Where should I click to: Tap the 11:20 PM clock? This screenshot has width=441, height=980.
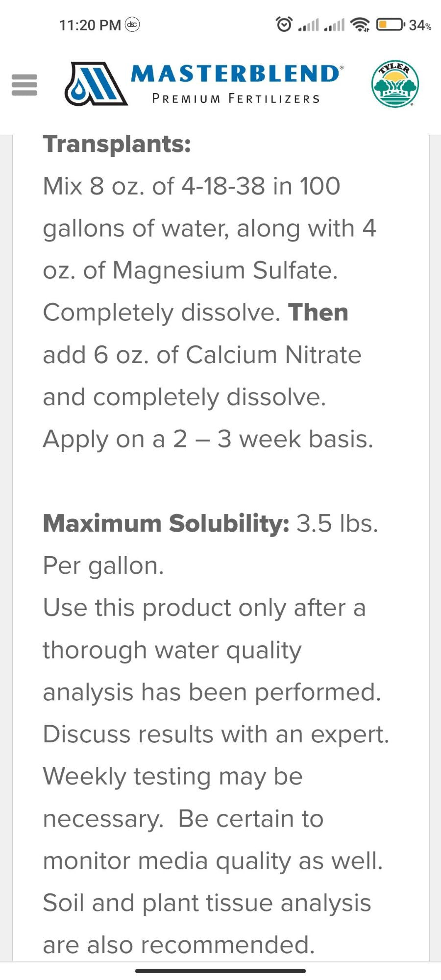(x=90, y=25)
